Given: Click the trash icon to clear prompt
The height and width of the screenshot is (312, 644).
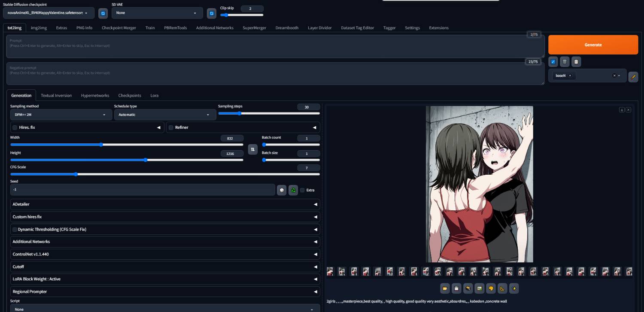Looking at the screenshot, I should point(565,62).
